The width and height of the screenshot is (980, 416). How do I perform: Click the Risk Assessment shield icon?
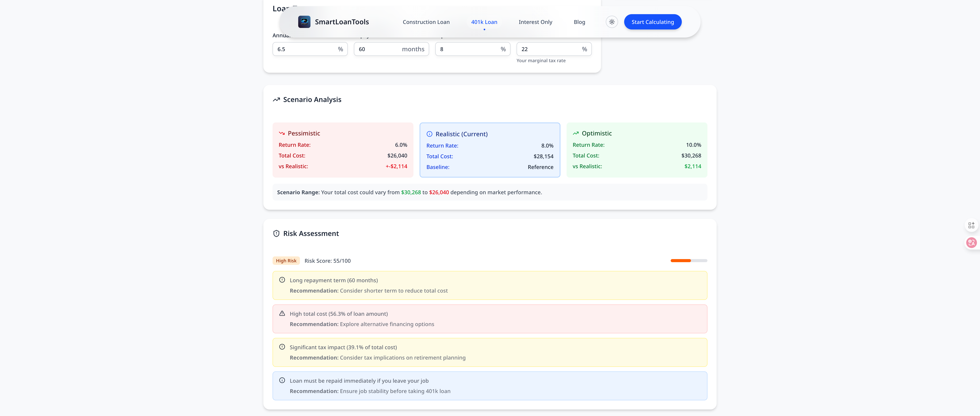[x=276, y=233]
